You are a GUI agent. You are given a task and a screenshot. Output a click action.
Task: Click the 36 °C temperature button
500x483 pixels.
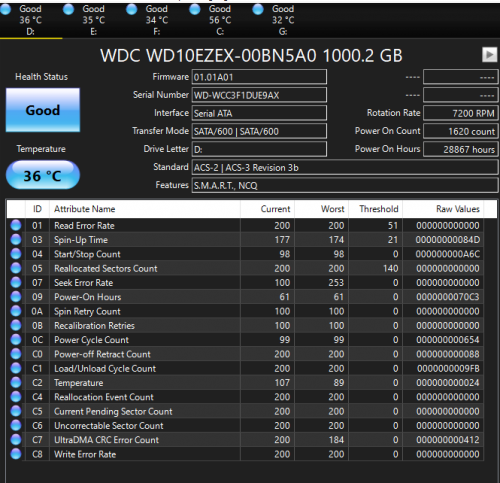[x=43, y=175]
